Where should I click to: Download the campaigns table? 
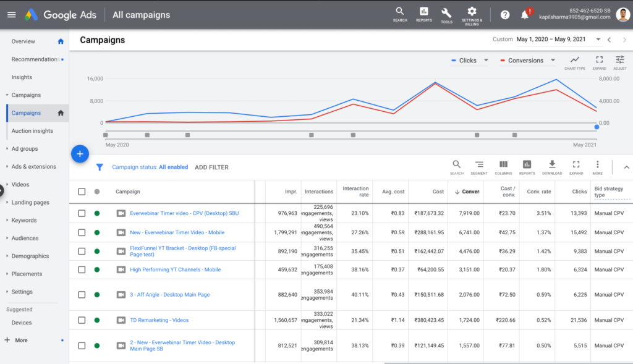tap(551, 167)
